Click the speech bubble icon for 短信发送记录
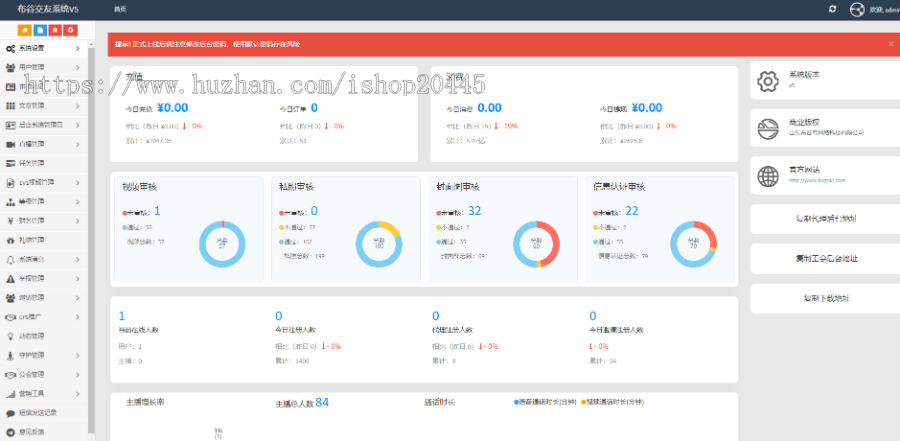This screenshot has height=441, width=900. click(x=10, y=413)
